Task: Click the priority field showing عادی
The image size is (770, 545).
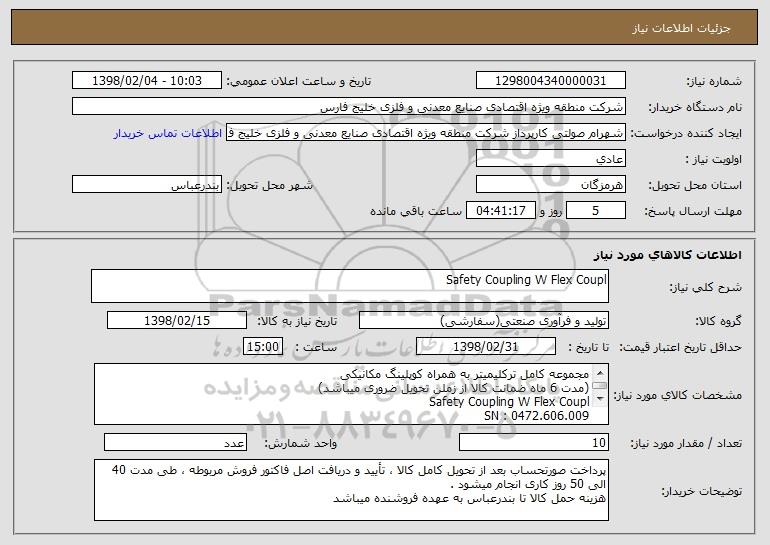Action: 550,159
